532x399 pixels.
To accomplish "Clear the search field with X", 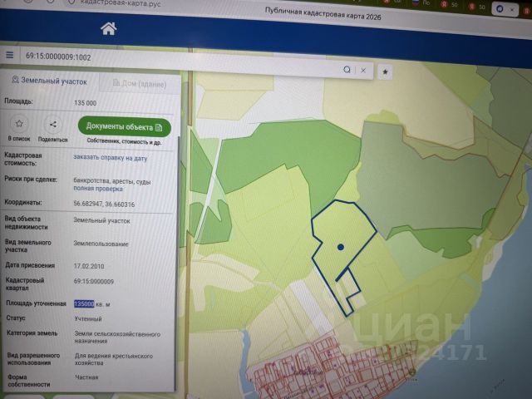I will pyautogui.click(x=363, y=71).
